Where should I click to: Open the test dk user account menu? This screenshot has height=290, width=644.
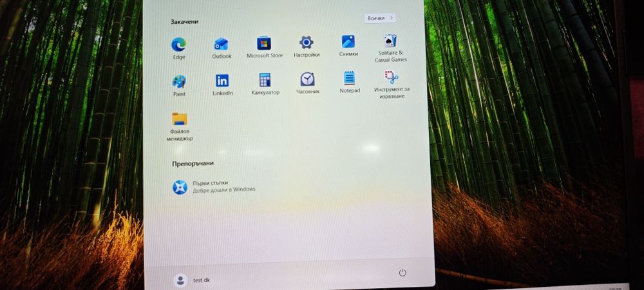point(193,280)
